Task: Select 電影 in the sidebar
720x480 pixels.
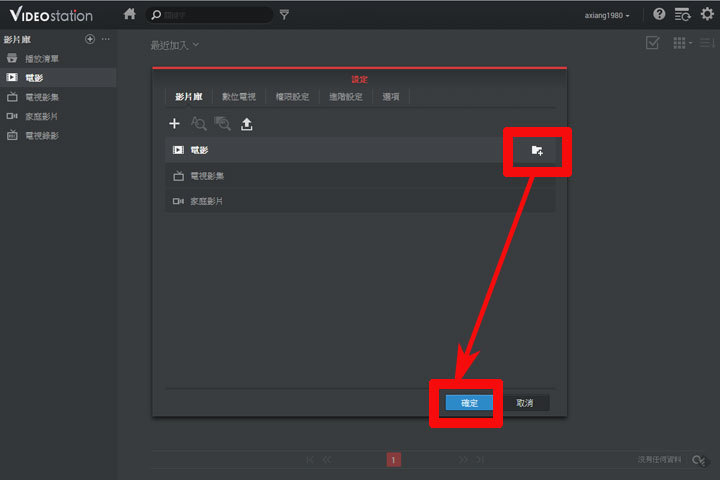Action: [57, 78]
